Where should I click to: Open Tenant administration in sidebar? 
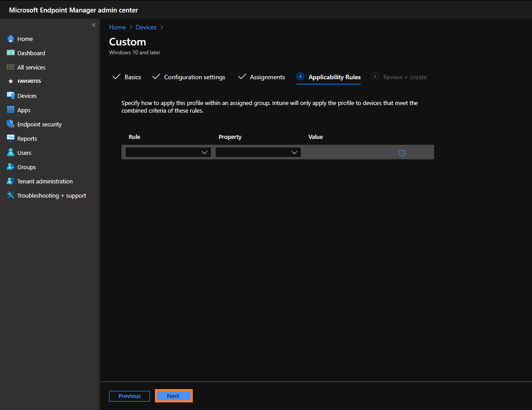click(45, 182)
